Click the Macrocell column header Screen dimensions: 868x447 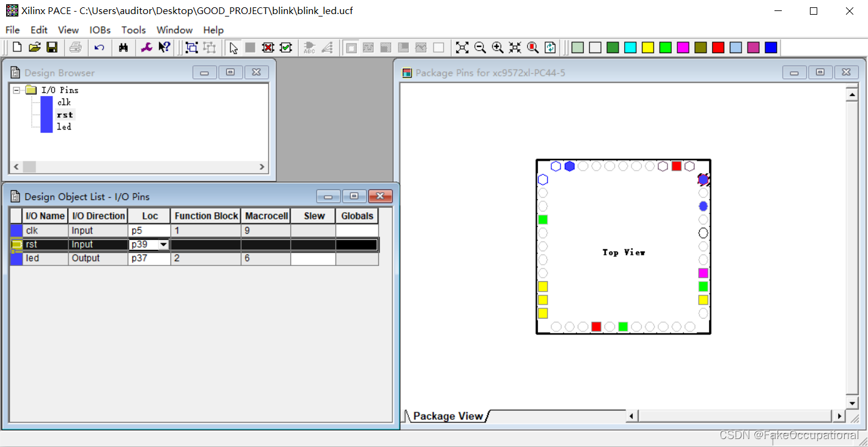pyautogui.click(x=267, y=216)
